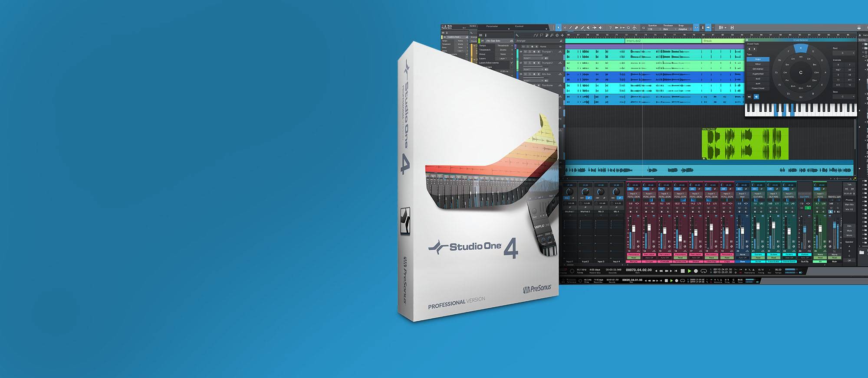Select the Minor chord type
This screenshot has width=868, height=378.
click(x=758, y=64)
